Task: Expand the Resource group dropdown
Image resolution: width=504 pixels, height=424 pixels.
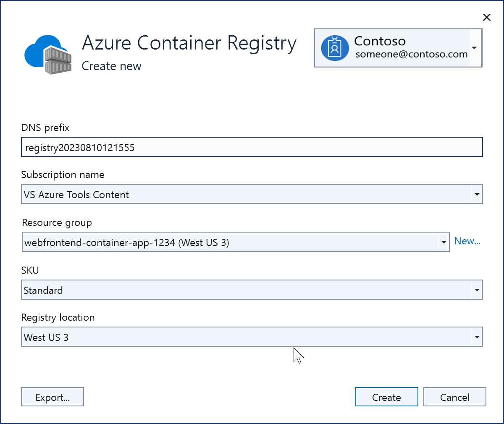Action: (x=444, y=242)
